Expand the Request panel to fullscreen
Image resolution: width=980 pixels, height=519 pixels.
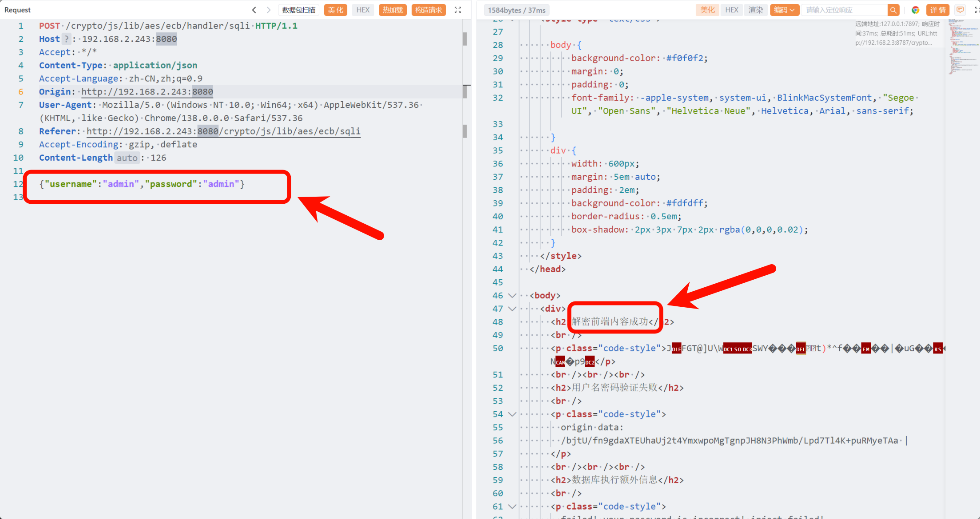[458, 10]
